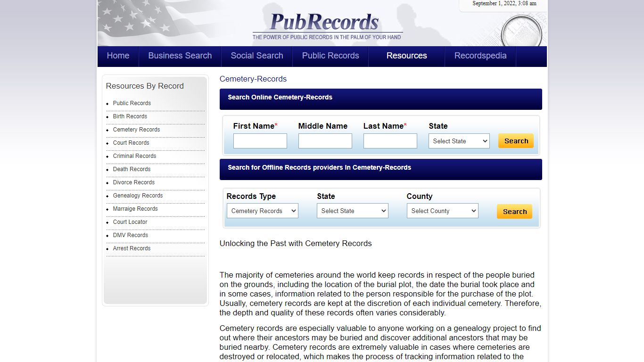Screen dimensions: 644x362
Task: Open Genealogy Records sidebar link
Action: 138,196
